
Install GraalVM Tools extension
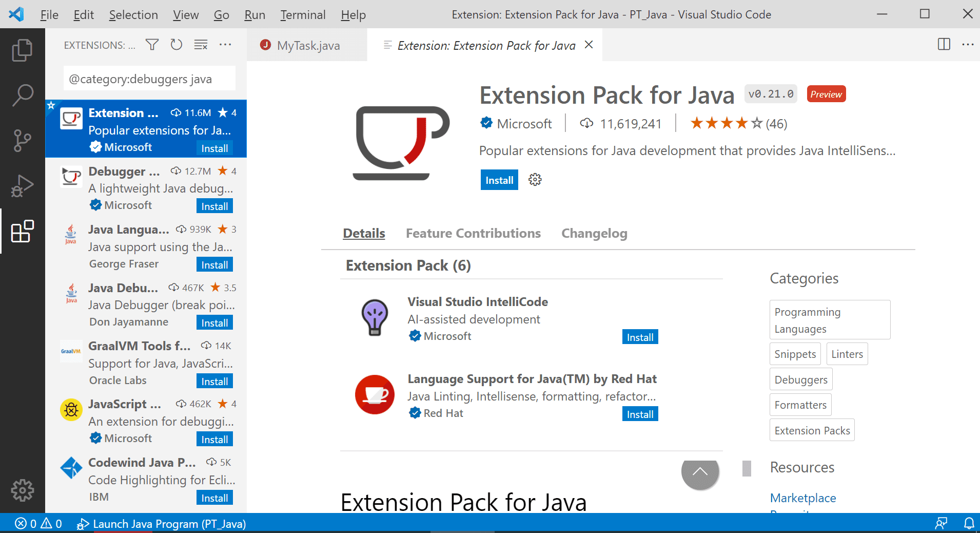[x=214, y=381]
